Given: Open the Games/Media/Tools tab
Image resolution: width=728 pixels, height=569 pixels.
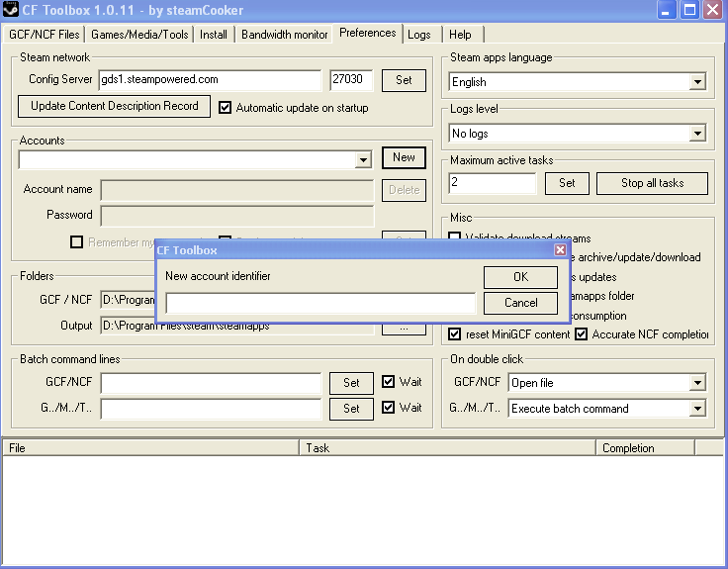Looking at the screenshot, I should pos(139,35).
